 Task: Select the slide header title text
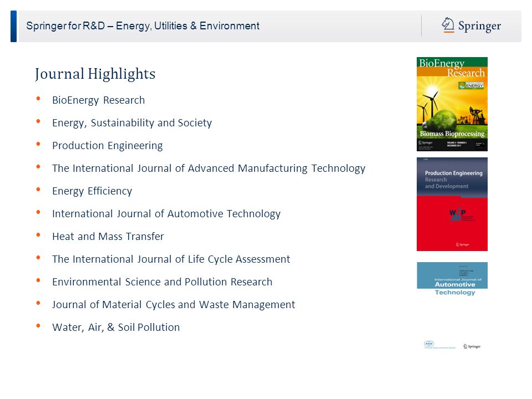(143, 26)
